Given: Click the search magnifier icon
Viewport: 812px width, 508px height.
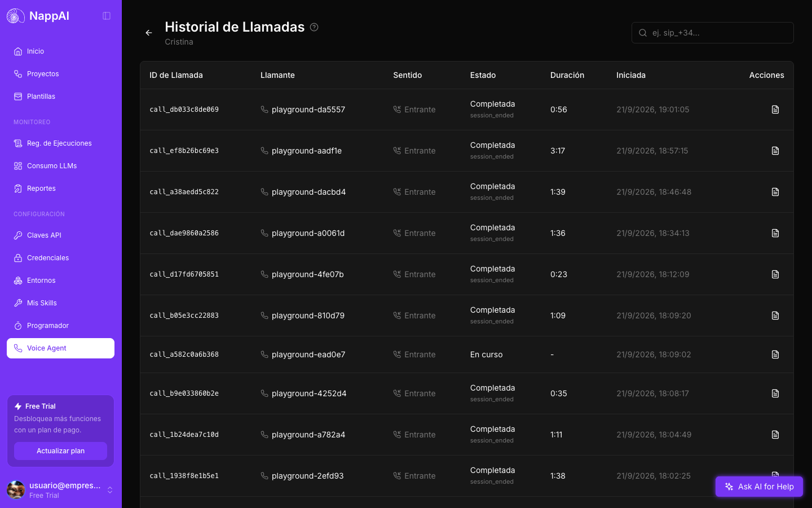Looking at the screenshot, I should click(x=643, y=33).
